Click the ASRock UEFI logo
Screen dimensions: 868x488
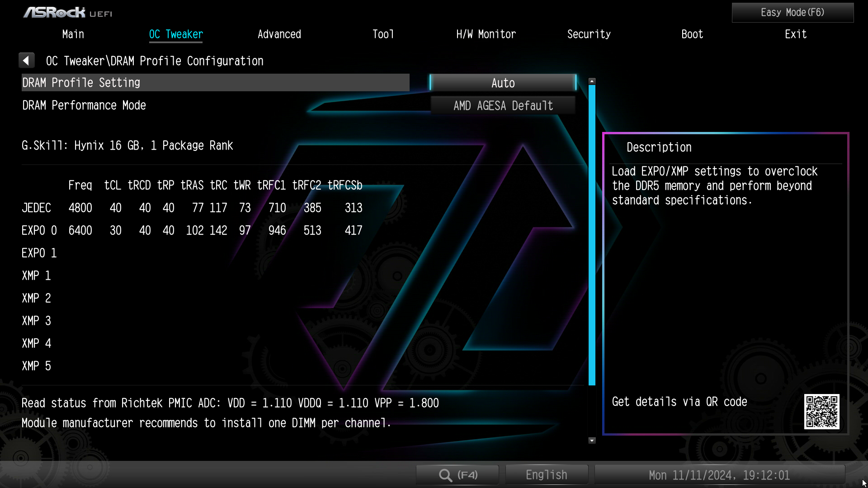pyautogui.click(x=68, y=12)
